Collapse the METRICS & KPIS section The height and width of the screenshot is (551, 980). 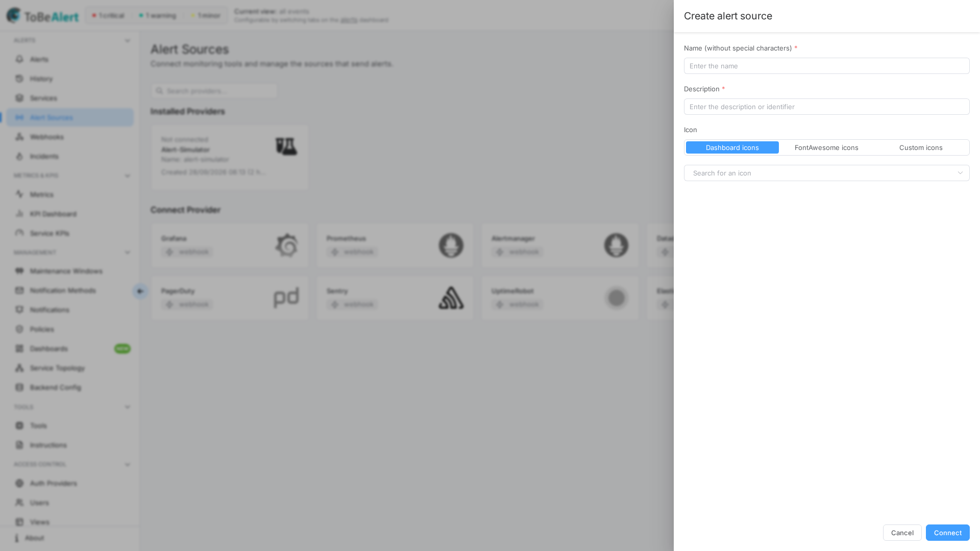click(128, 176)
